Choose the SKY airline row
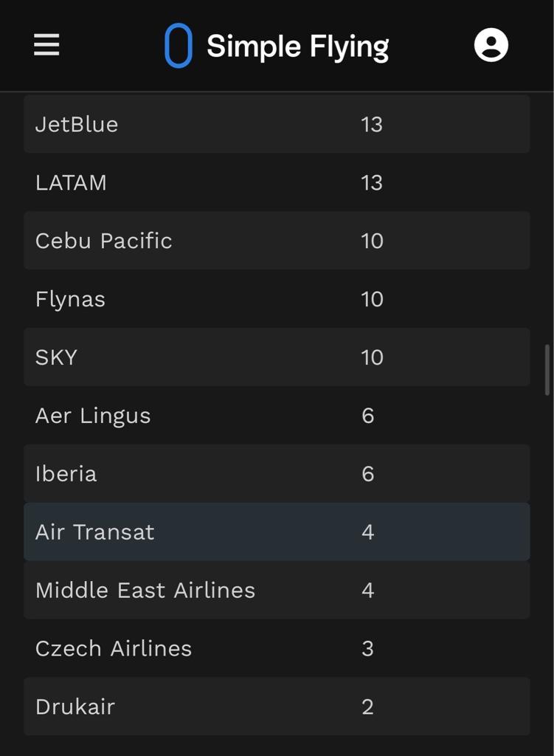554x756 pixels. tap(277, 357)
